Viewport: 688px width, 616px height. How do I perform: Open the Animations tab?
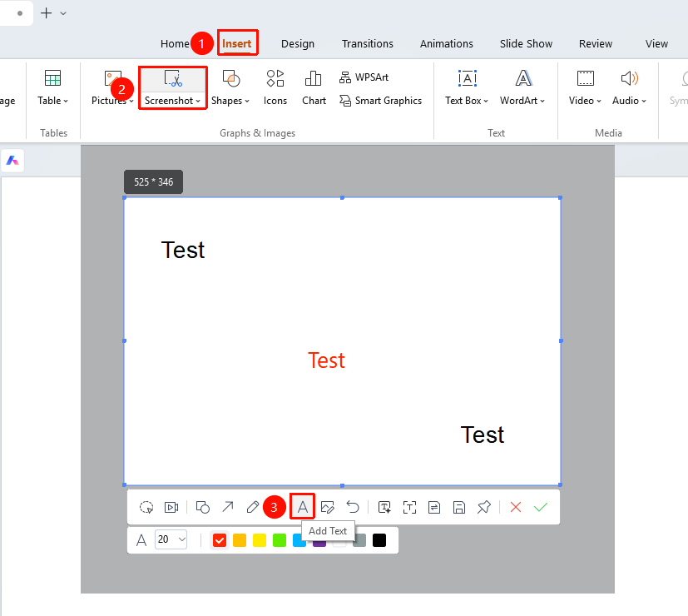[x=446, y=43]
